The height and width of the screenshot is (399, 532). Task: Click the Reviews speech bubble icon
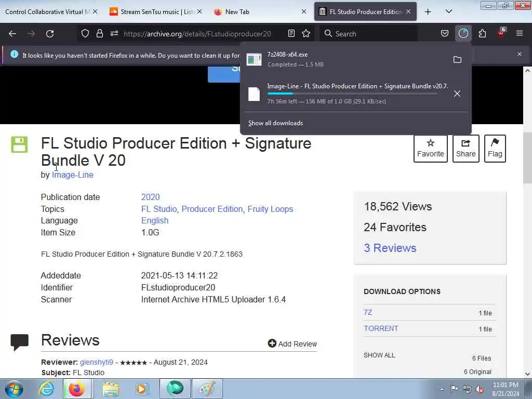20,342
